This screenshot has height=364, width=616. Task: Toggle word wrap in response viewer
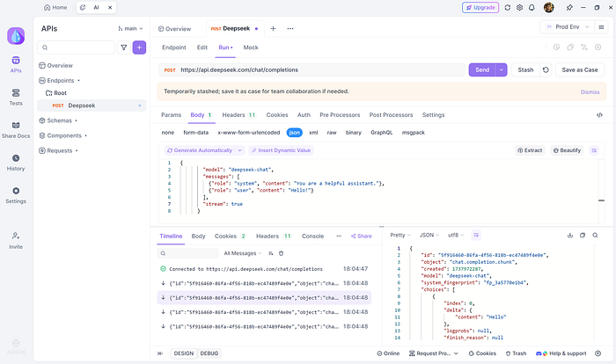[476, 236]
